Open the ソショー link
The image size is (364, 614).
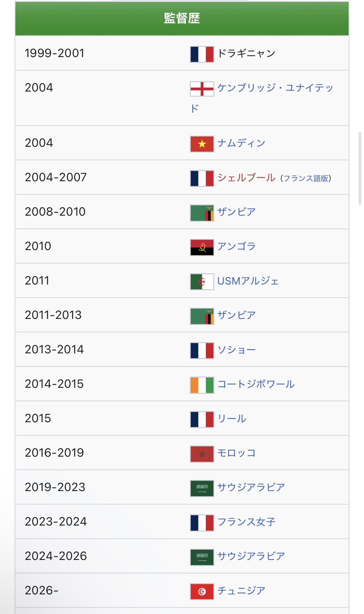(x=236, y=349)
